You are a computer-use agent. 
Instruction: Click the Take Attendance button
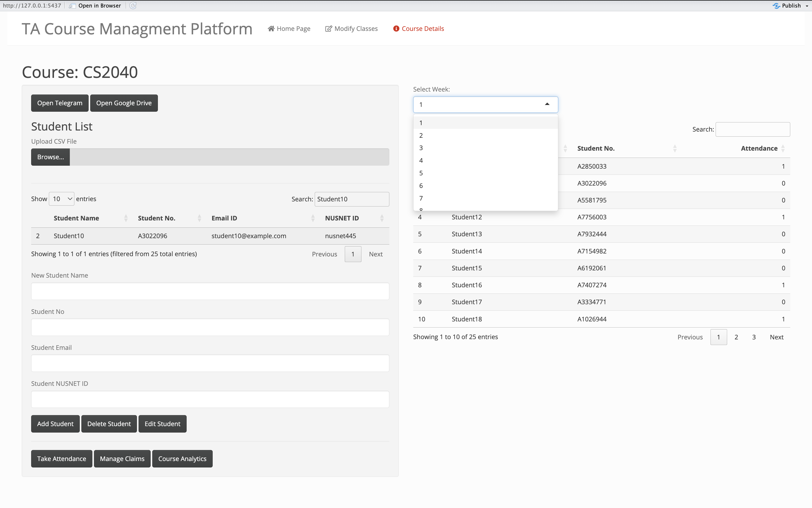(61, 459)
